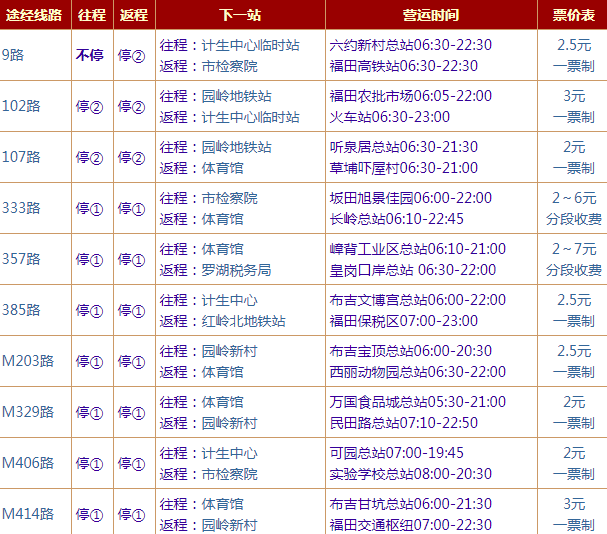
Task: Click 草埔吓屋村06:30-21:00
Action: [404, 168]
